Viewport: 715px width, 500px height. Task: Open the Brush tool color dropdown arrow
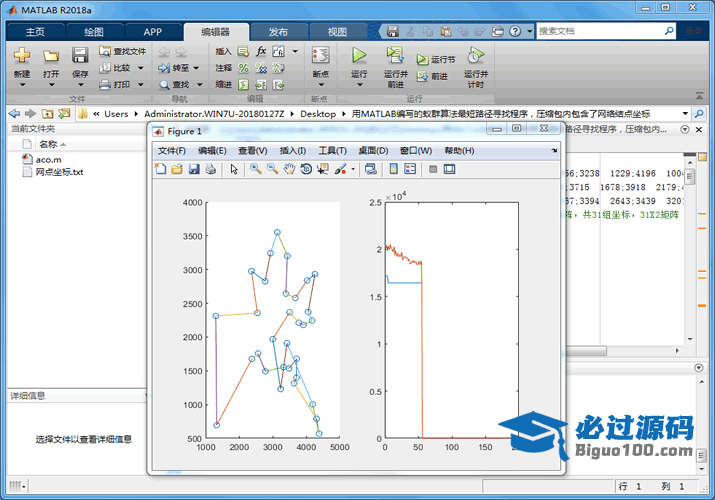click(353, 169)
